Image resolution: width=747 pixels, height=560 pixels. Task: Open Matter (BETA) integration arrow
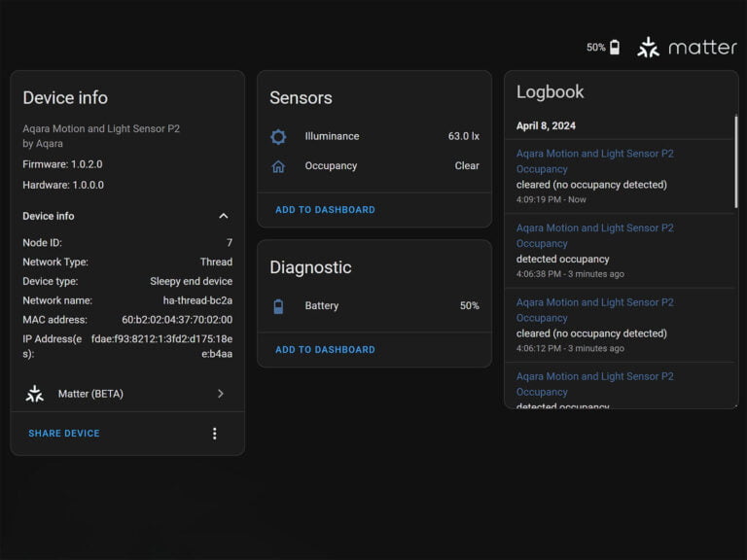click(x=221, y=394)
